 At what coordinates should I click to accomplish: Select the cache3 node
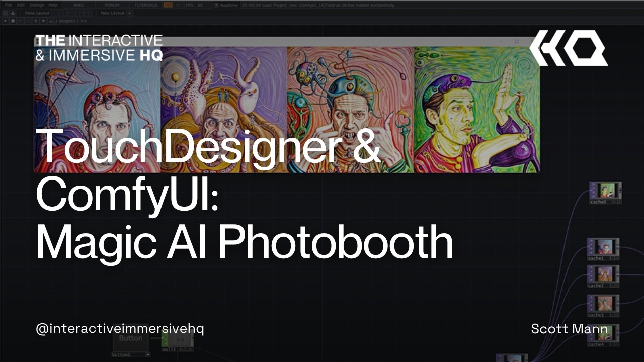coord(603,306)
